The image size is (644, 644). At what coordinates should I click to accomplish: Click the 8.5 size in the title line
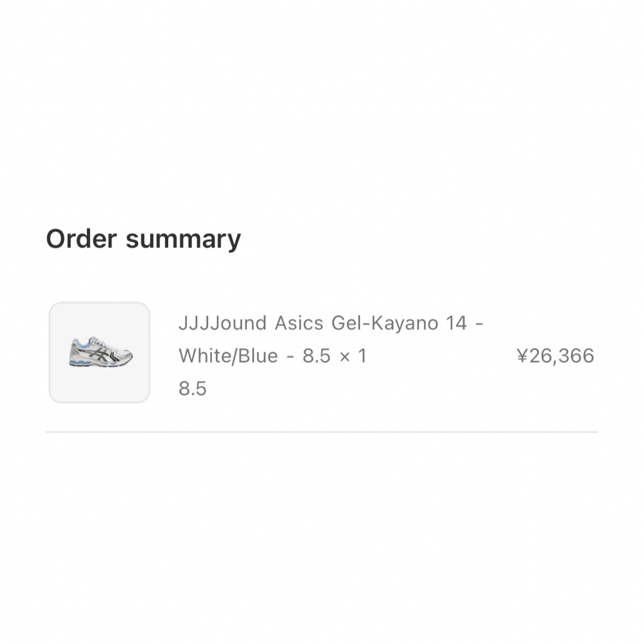tap(316, 356)
